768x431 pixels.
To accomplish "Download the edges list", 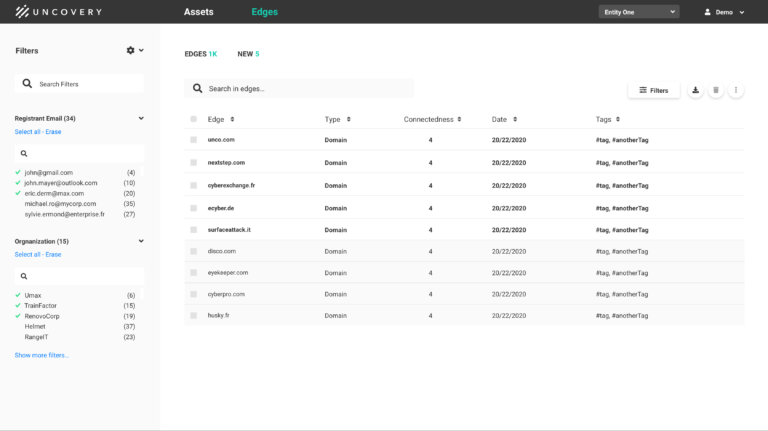I will coord(695,90).
